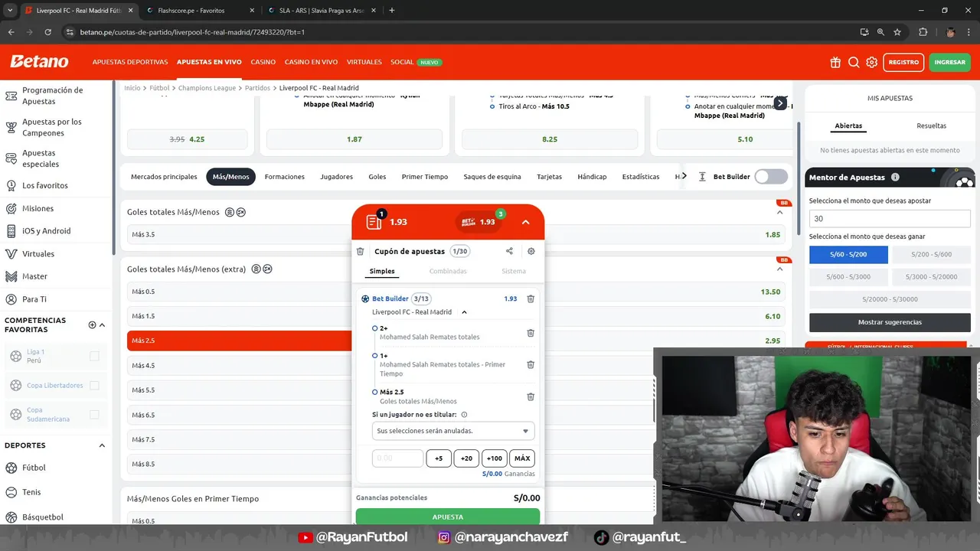980x551 pixels.
Task: Click Mostrar sugerencias button
Action: pos(890,322)
